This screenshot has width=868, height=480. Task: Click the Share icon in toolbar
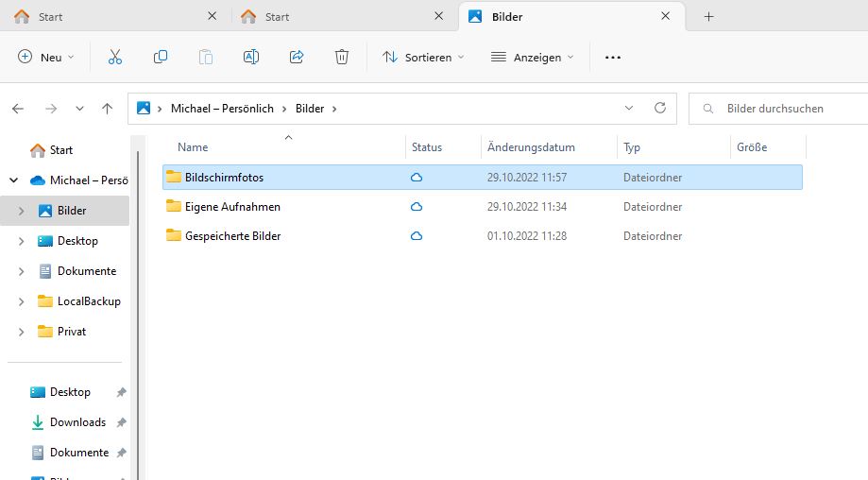(297, 58)
